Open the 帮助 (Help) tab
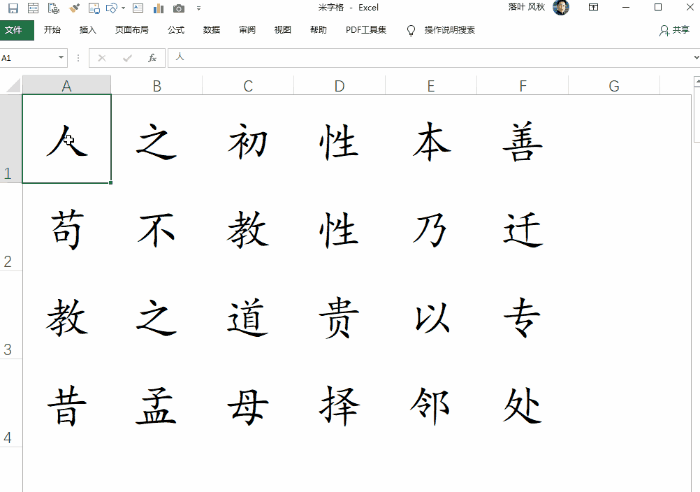This screenshot has width=700, height=492. 318,30
